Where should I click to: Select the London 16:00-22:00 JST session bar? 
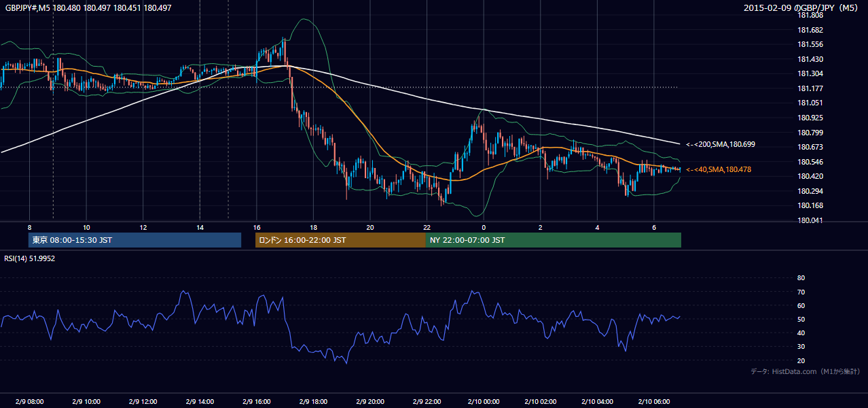tap(340, 240)
